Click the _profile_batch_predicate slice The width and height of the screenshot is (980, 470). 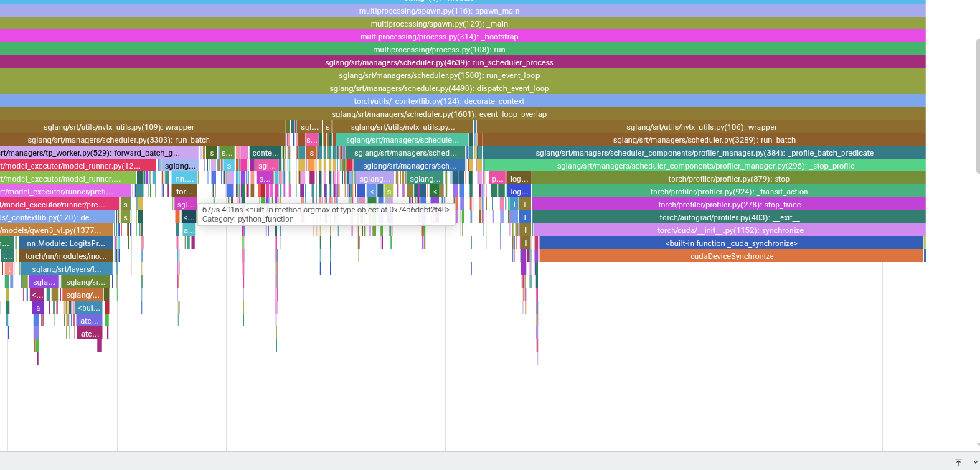tap(705, 153)
